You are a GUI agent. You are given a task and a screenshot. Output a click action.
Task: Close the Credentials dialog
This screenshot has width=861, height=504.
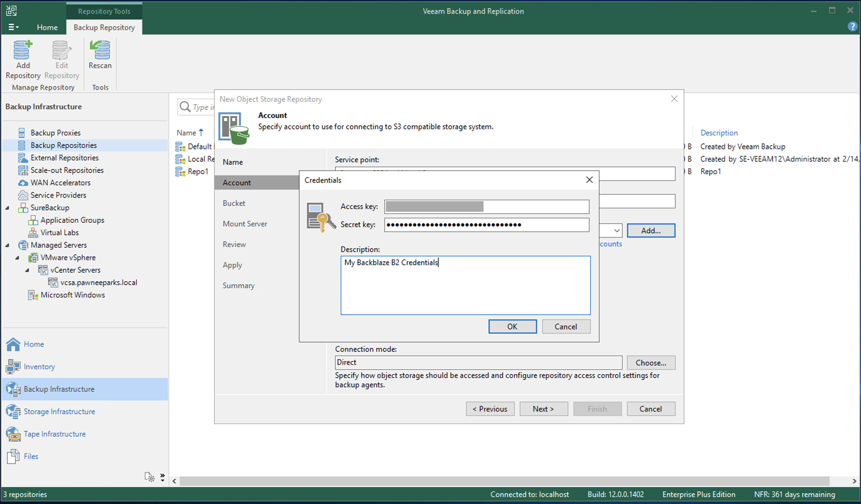tap(589, 180)
